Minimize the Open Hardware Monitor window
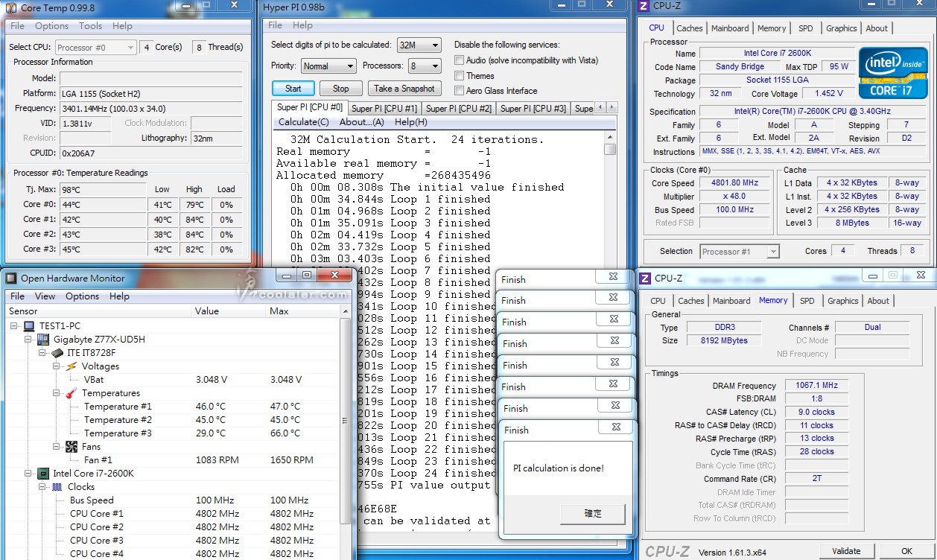 coord(287,276)
